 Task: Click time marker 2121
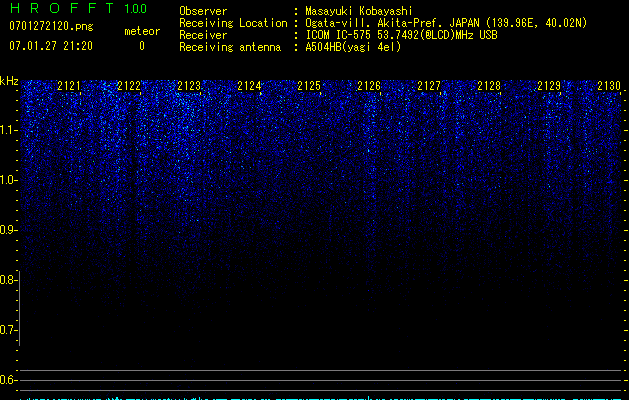[69, 86]
